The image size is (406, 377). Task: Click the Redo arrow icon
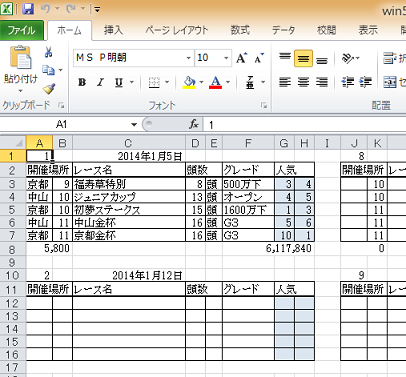(x=70, y=9)
